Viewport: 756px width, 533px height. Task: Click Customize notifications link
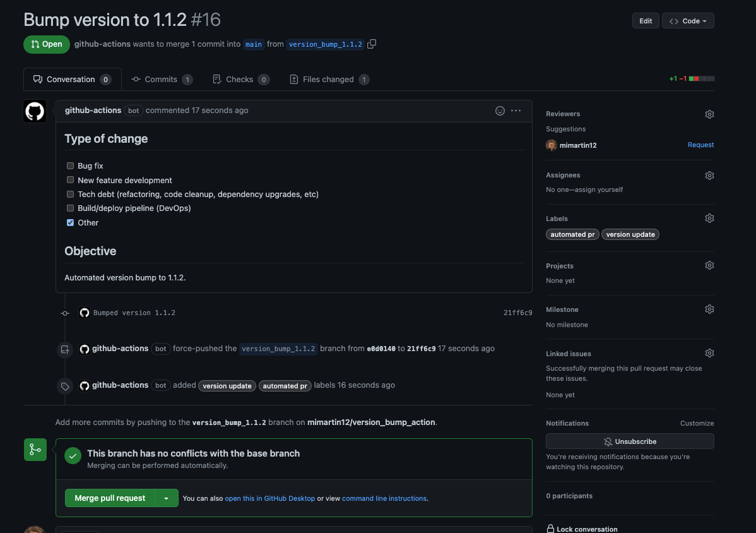coord(697,423)
